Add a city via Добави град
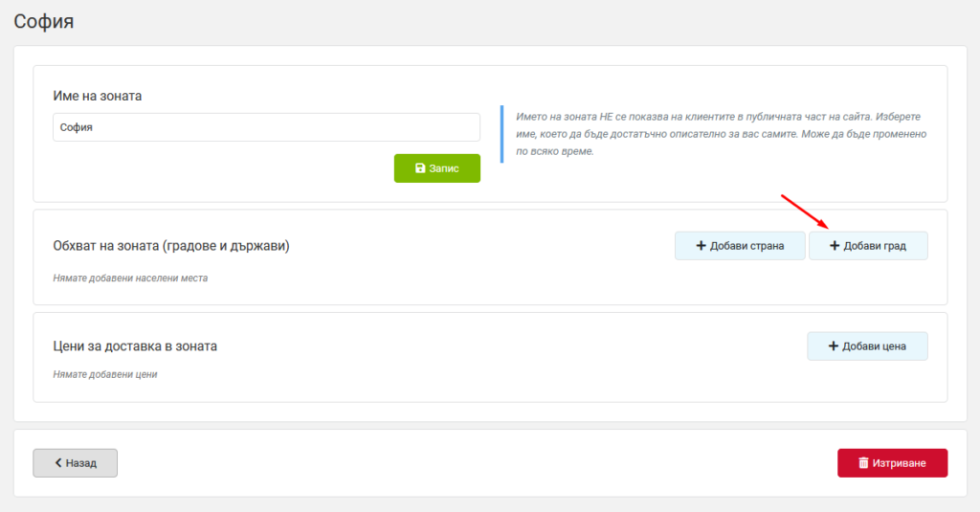 click(868, 246)
